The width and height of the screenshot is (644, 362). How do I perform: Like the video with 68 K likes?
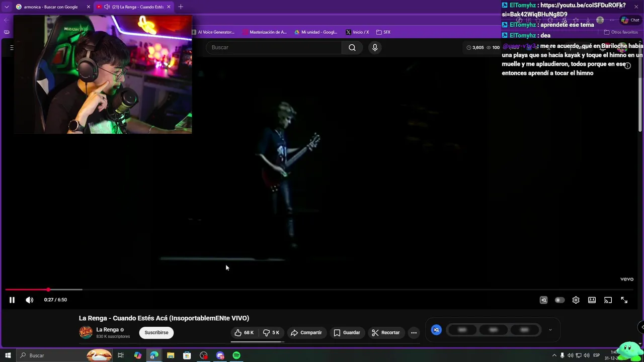244,333
